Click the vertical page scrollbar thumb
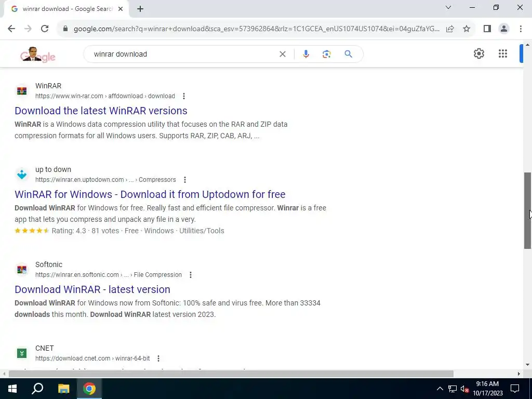 527,211
